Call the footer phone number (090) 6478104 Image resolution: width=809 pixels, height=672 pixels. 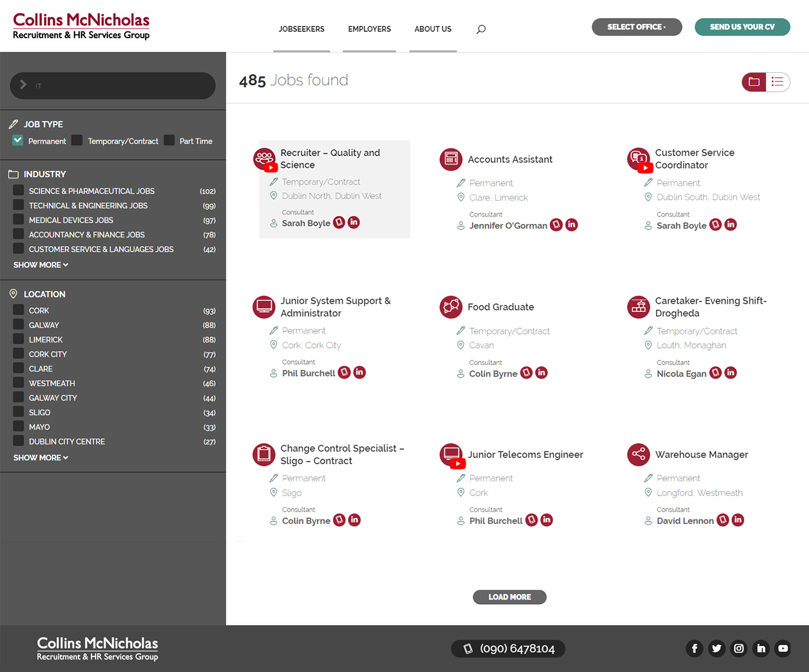(x=508, y=649)
